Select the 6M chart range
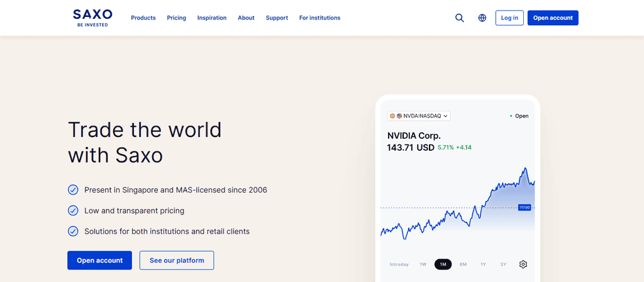The width and height of the screenshot is (644, 282). pos(464,264)
